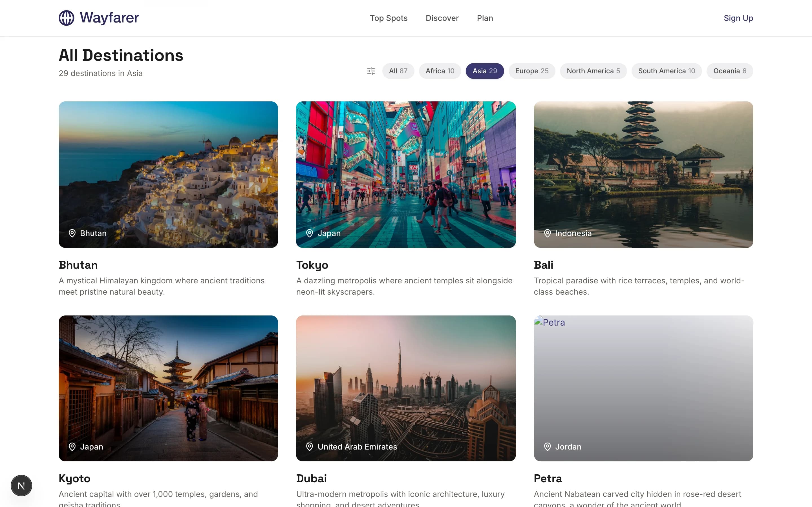Open the Top Spots menu
812x507 pixels.
(389, 18)
